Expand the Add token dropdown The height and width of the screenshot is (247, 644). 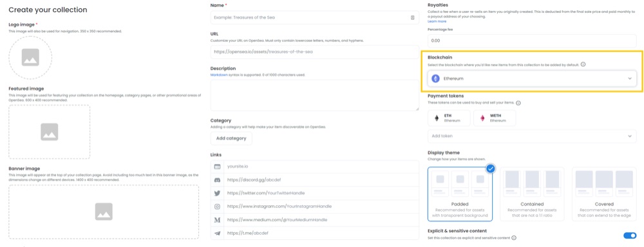coord(532,136)
